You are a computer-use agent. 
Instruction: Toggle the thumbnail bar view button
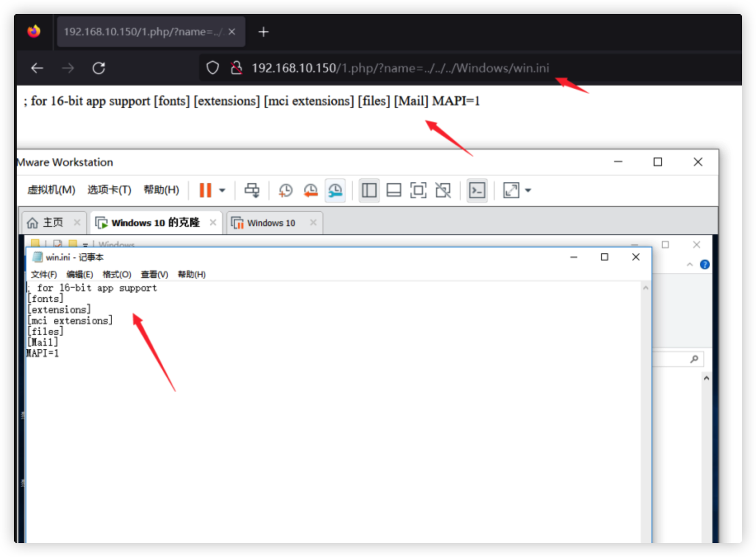(x=394, y=191)
